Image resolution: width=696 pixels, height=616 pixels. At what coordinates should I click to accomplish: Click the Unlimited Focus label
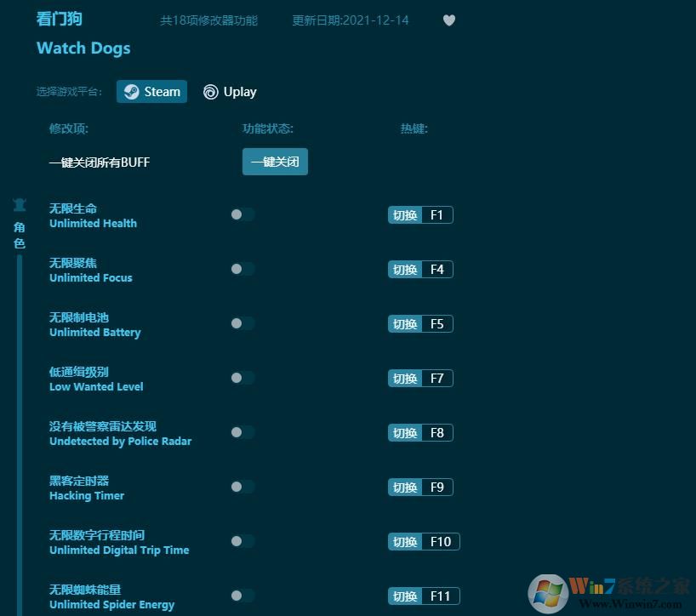[91, 278]
